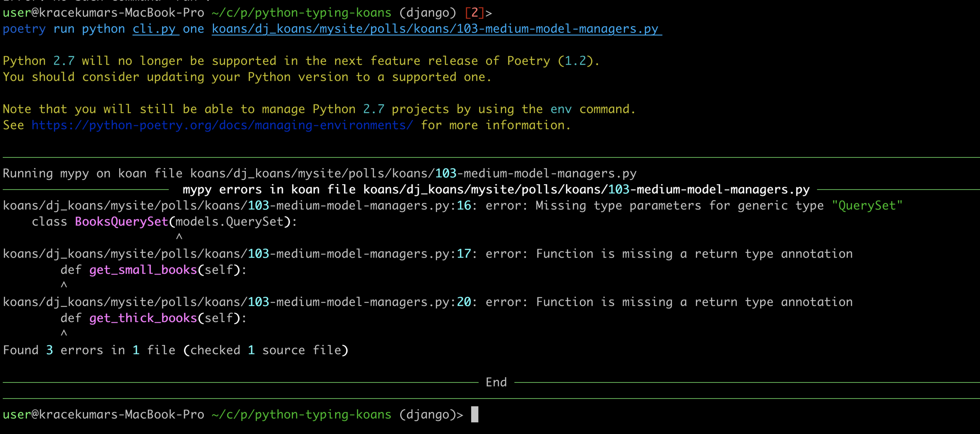Click the (django) branch label in bottom prompt
Image resolution: width=980 pixels, height=434 pixels.
[x=428, y=415]
